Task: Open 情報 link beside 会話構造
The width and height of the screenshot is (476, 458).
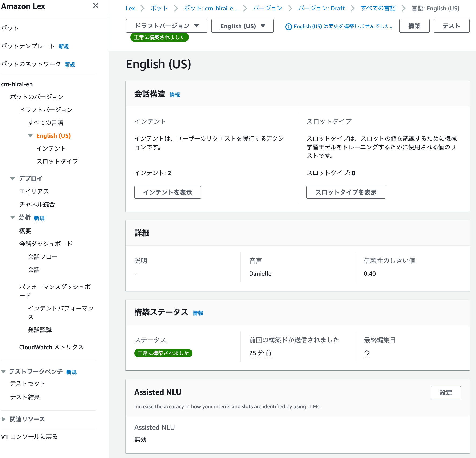Action: click(175, 95)
